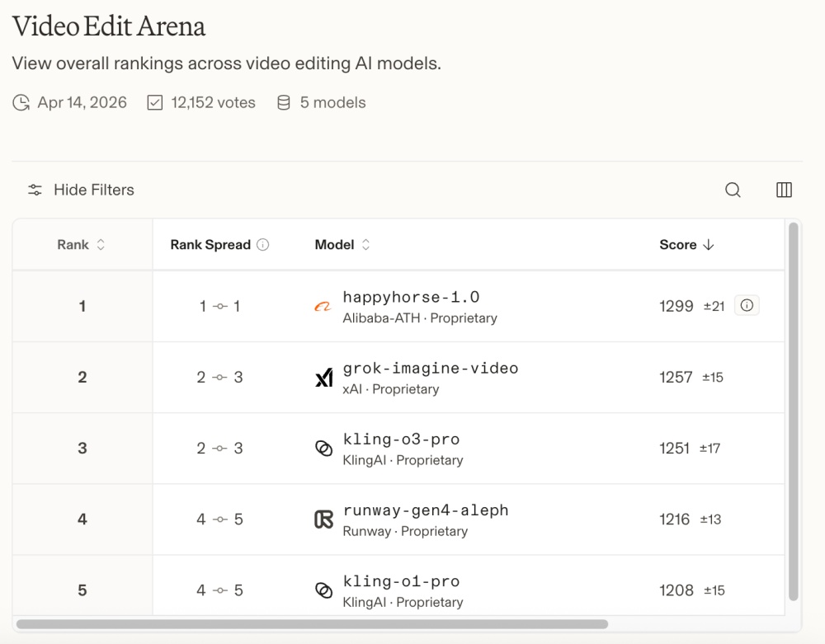Viewport: 825px width, 644px height.
Task: Click KlingAI logo beside kling-o1-pro
Action: 324,590
